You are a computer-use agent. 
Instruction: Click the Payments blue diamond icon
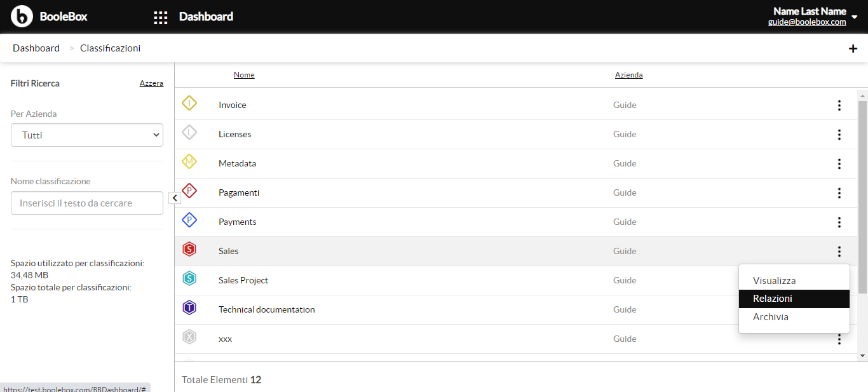click(x=189, y=220)
